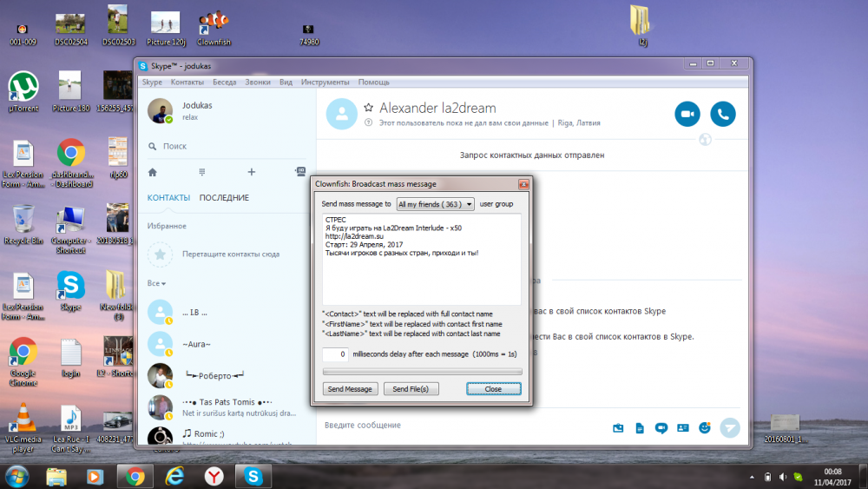Viewport: 868px width, 489px height.
Task: Toggle the favorite star for Alexander la2dream
Action: click(x=368, y=109)
